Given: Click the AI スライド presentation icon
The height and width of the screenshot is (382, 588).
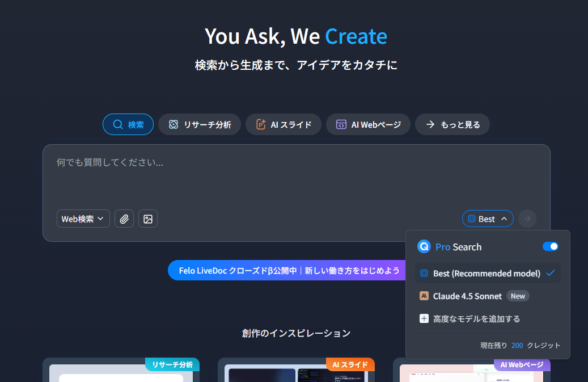Looking at the screenshot, I should [x=261, y=124].
